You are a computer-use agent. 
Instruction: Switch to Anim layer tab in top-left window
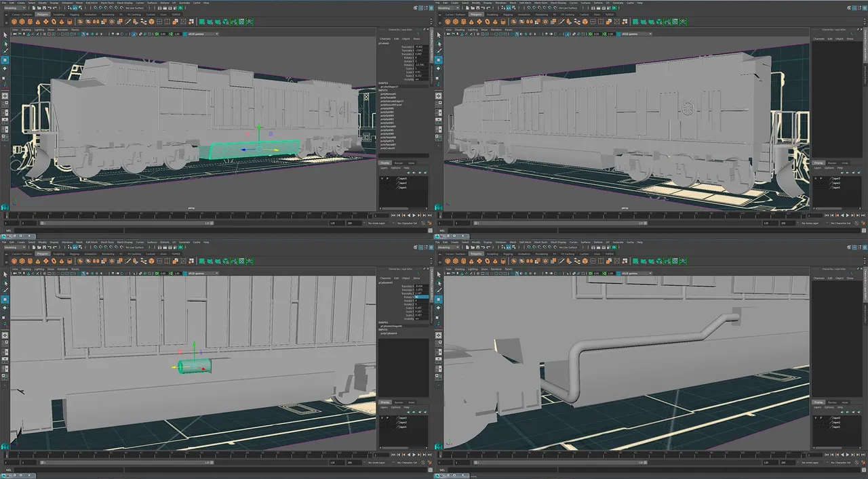tap(411, 163)
